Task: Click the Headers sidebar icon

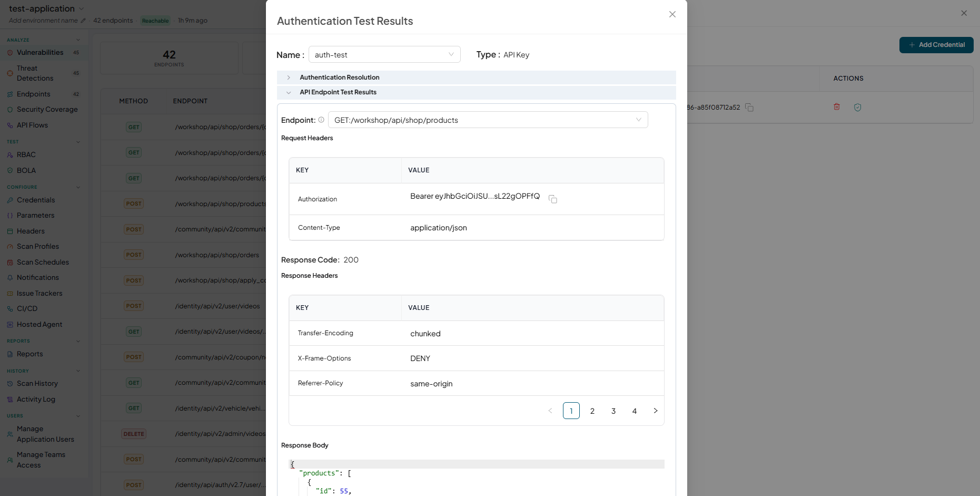Action: click(10, 231)
